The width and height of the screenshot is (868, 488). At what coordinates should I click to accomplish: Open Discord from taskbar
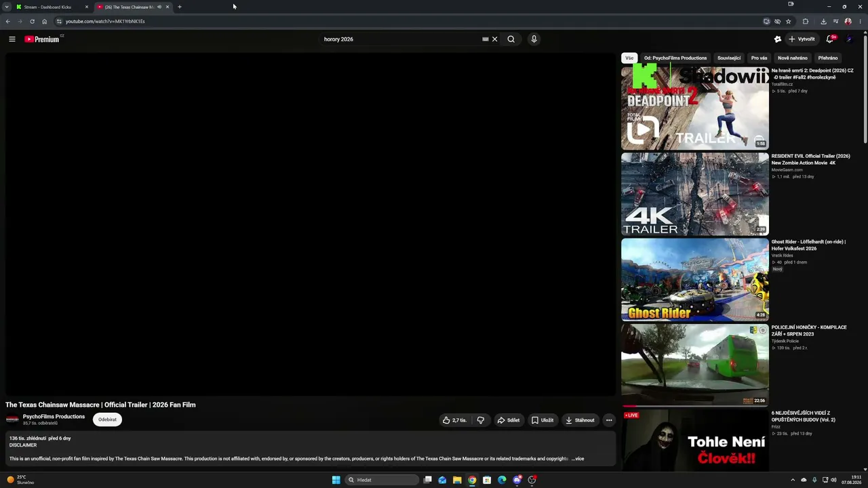(517, 480)
